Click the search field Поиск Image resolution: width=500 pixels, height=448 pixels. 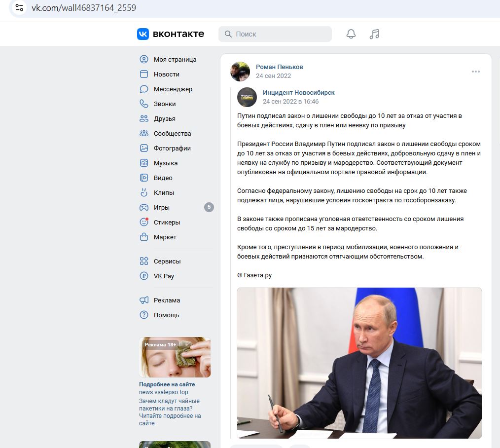pos(275,34)
